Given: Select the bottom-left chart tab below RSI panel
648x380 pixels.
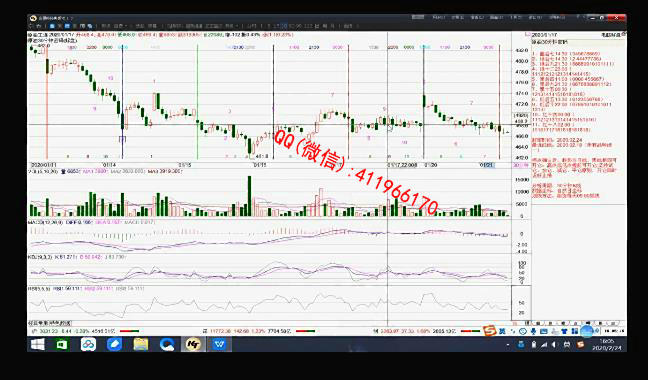Looking at the screenshot, I should (50, 323).
